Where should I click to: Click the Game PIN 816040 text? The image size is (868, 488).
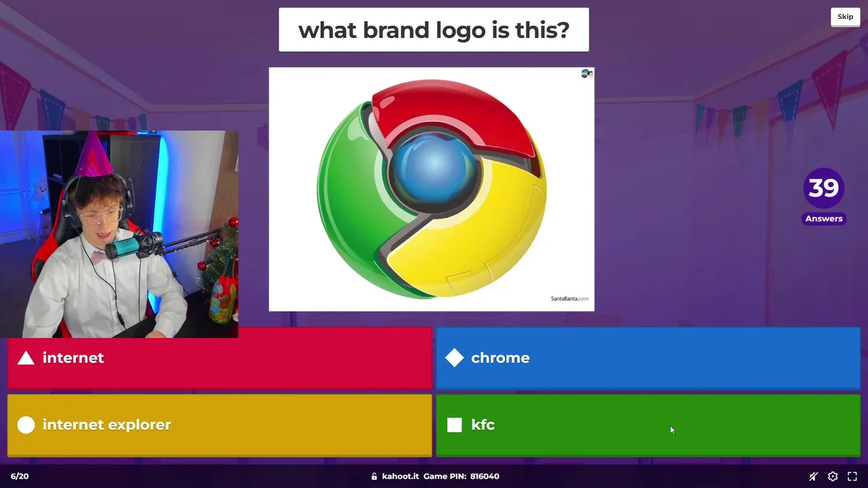click(461, 476)
